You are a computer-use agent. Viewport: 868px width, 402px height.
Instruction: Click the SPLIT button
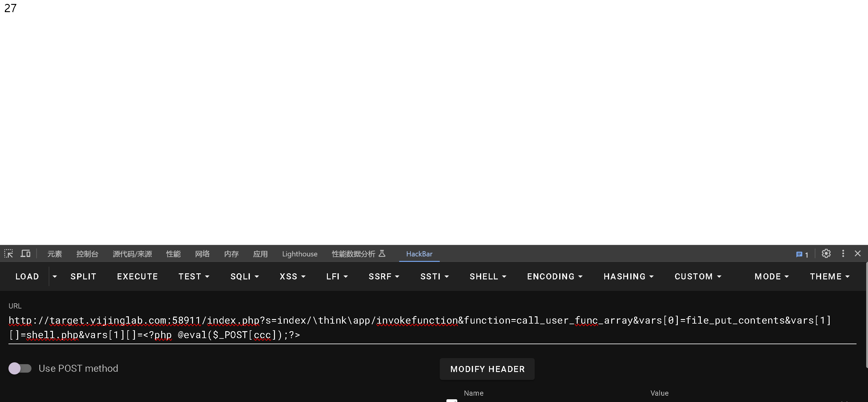pos(83,277)
